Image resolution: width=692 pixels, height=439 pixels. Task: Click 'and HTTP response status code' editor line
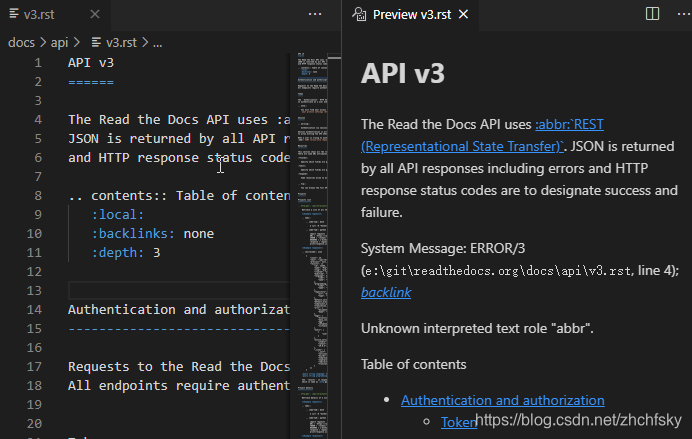pos(179,158)
